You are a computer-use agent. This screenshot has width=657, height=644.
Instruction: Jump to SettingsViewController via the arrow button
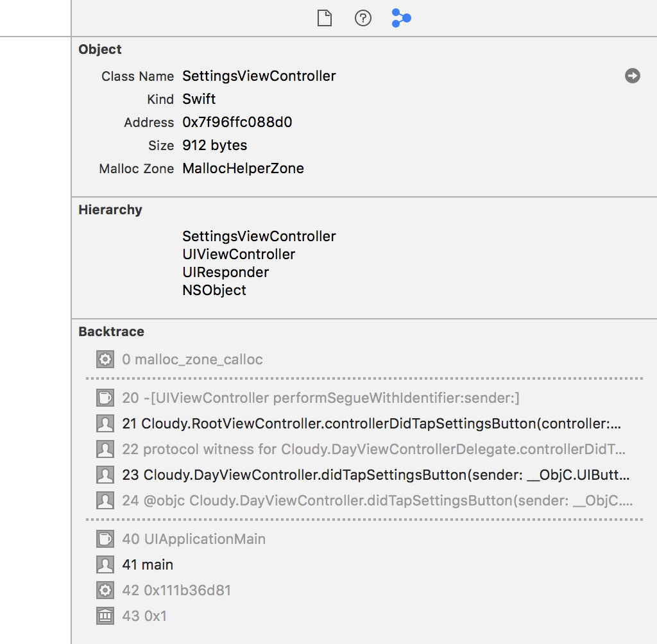pyautogui.click(x=633, y=76)
